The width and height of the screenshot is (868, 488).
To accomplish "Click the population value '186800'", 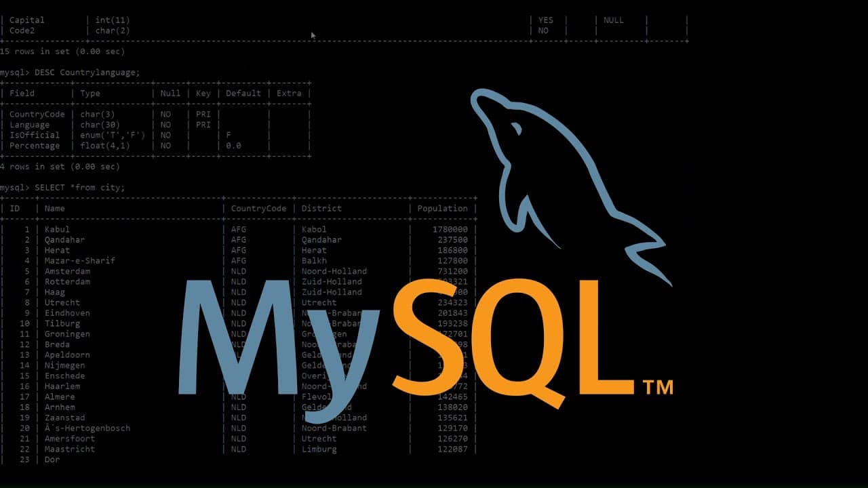I will click(x=453, y=251).
